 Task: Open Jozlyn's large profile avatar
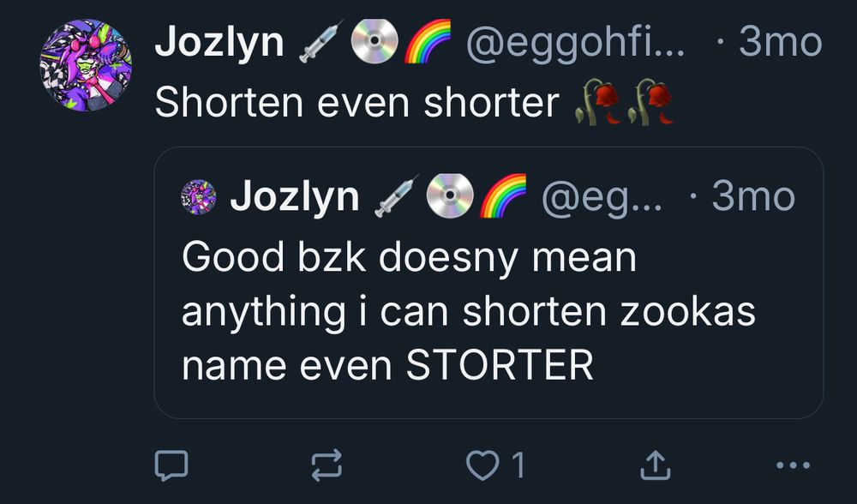click(86, 65)
